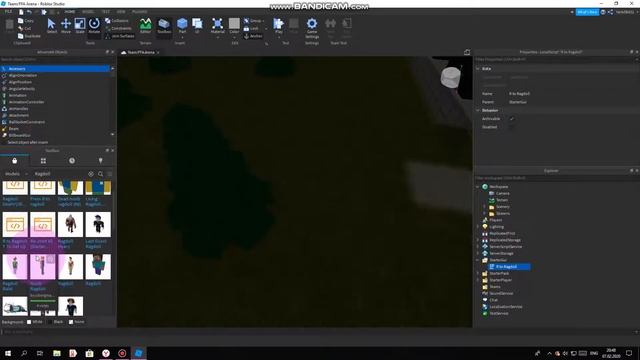The width and height of the screenshot is (640, 360).
Task: Toggle the Archivable checkbox
Action: click(x=511, y=119)
